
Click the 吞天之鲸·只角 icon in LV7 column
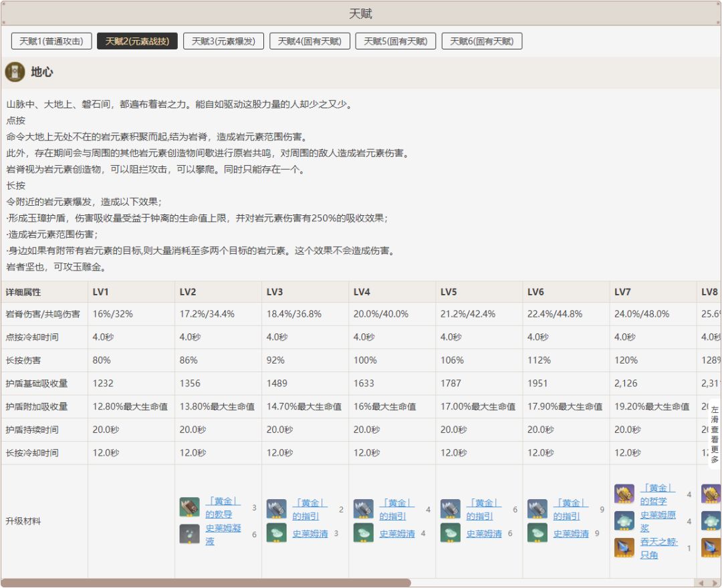click(x=624, y=547)
